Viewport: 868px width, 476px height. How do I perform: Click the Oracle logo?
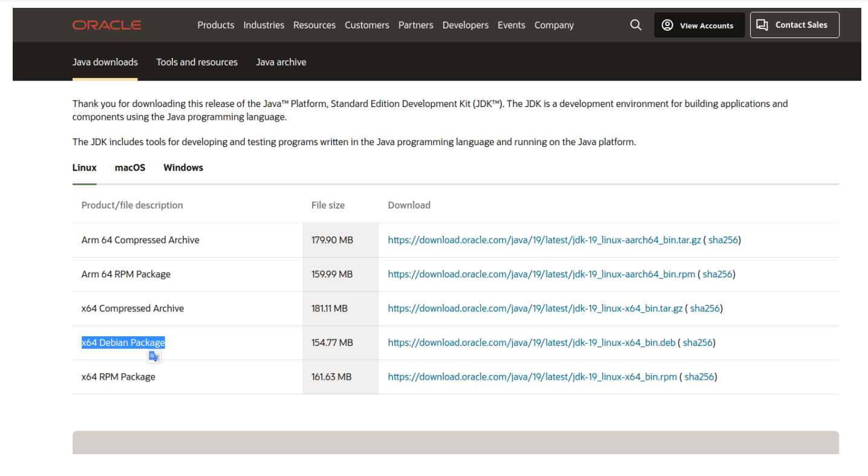(x=107, y=25)
